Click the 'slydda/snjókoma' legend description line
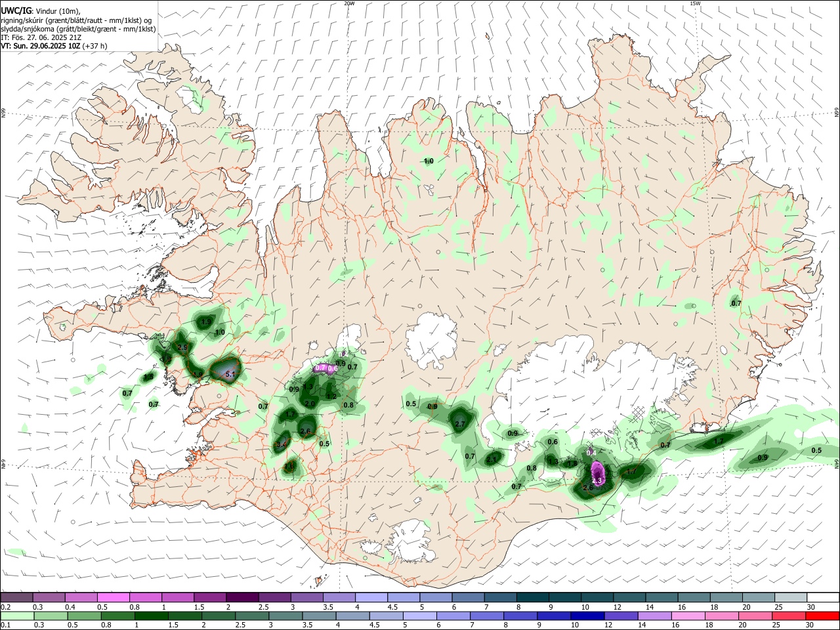The width and height of the screenshot is (840, 630). (78, 29)
